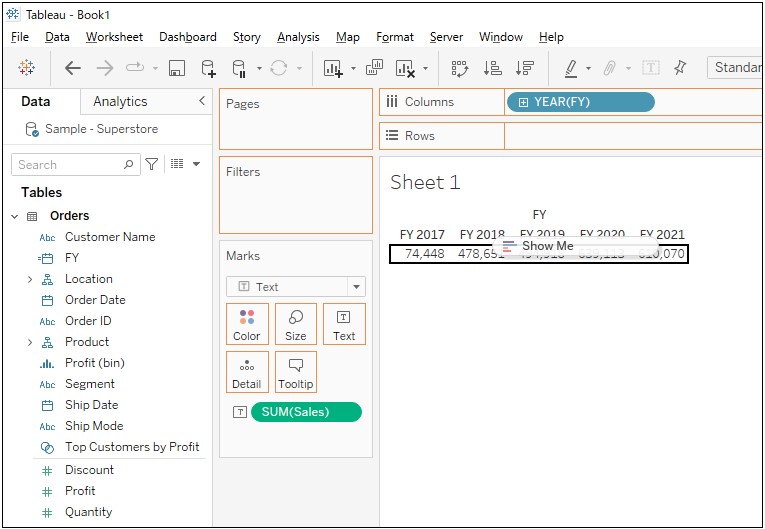The image size is (765, 529).
Task: Collapse the Orders table
Action: [x=15, y=216]
